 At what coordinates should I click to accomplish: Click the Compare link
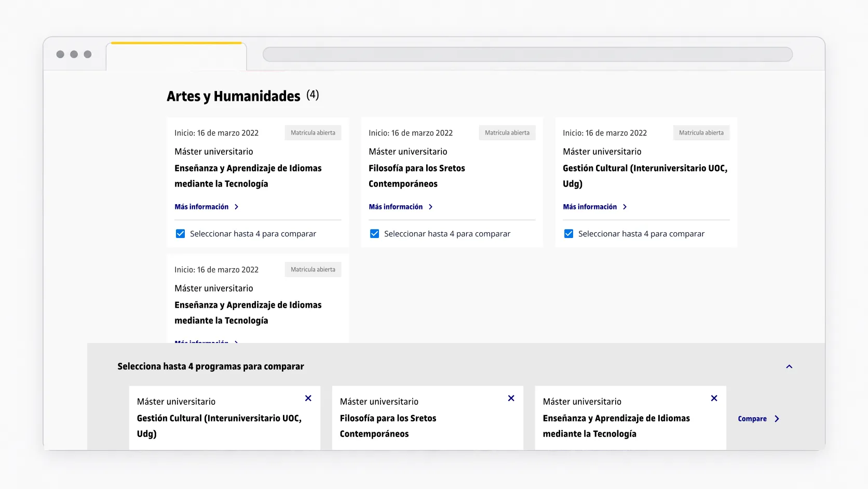(x=752, y=419)
